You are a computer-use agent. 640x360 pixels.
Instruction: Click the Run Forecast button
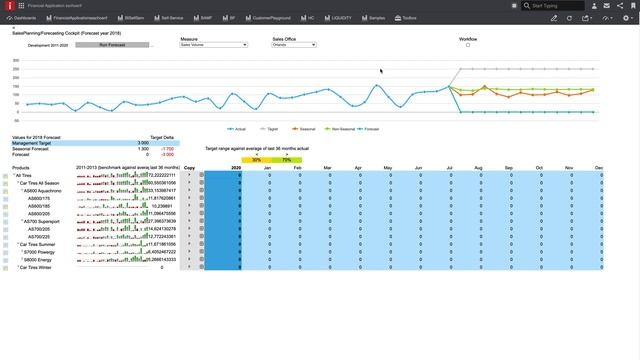[x=112, y=45]
